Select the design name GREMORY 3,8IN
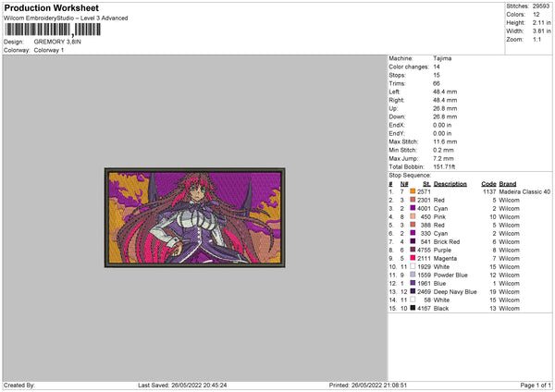This screenshot has width=555, height=392. click(x=57, y=42)
